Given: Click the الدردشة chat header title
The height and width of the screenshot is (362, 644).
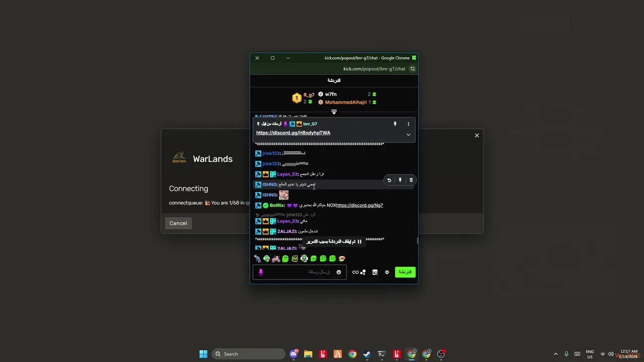Looking at the screenshot, I should [334, 80].
